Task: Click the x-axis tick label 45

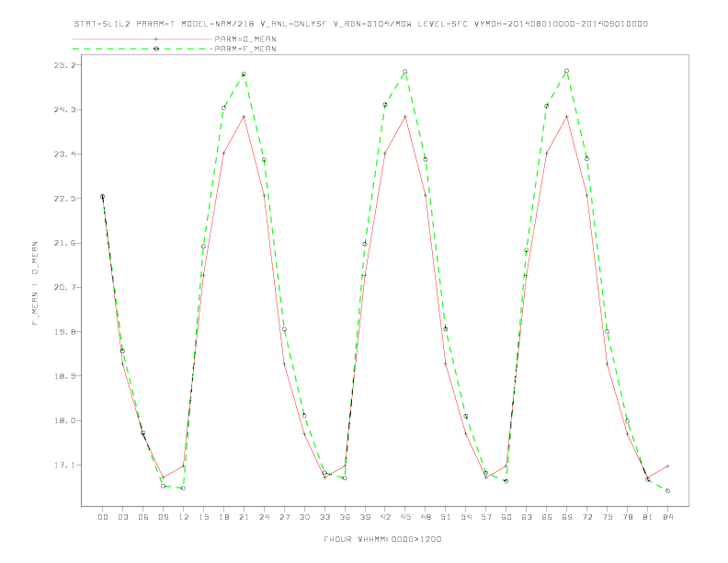Action: (405, 517)
